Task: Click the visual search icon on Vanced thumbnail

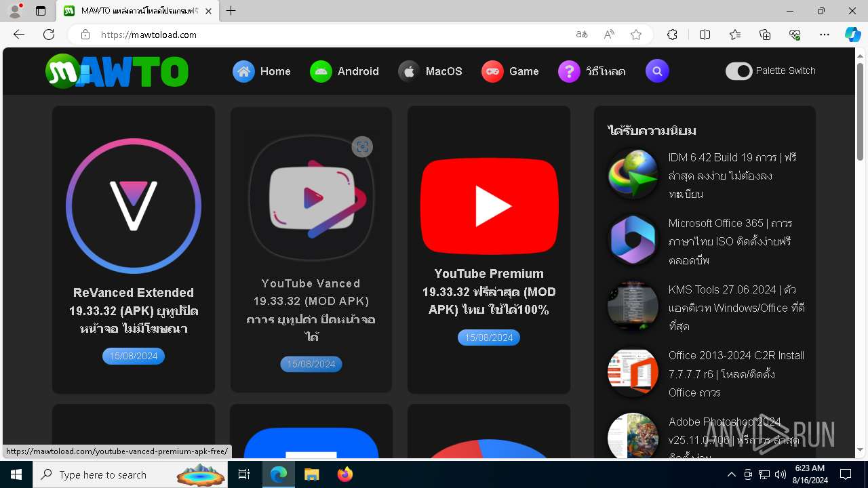Action: coord(362,146)
